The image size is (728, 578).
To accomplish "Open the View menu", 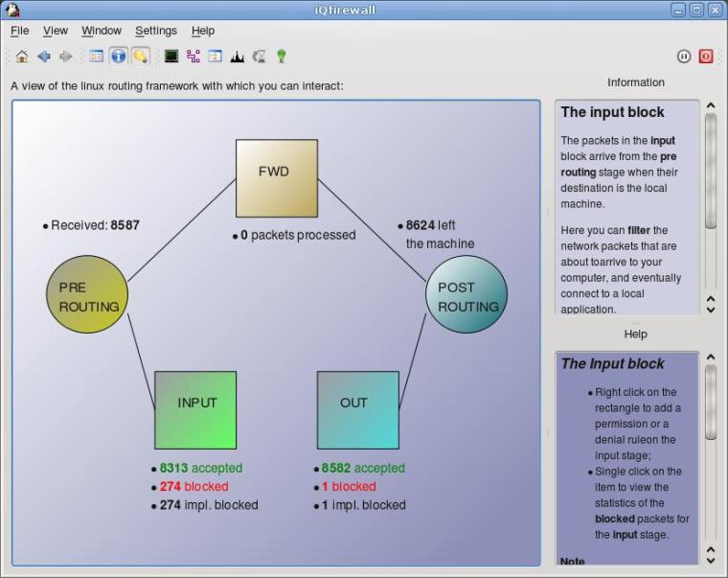I will coord(56,31).
